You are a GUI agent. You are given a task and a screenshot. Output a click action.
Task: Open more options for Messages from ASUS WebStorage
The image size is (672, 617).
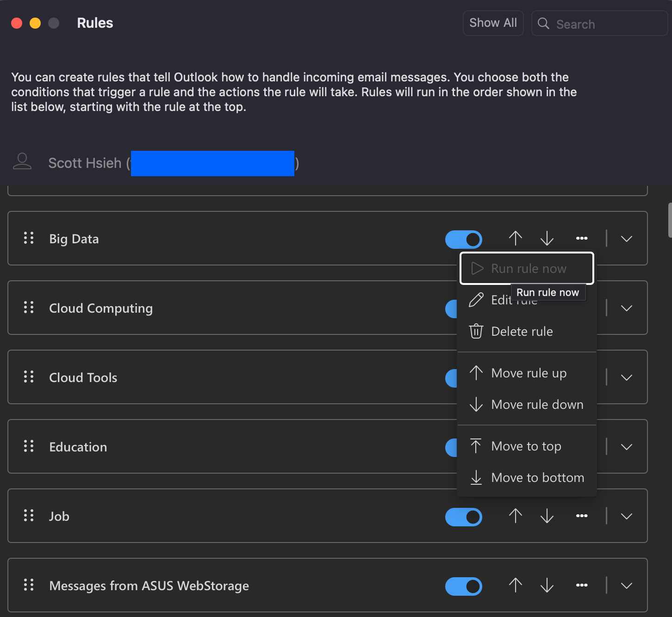[582, 585]
